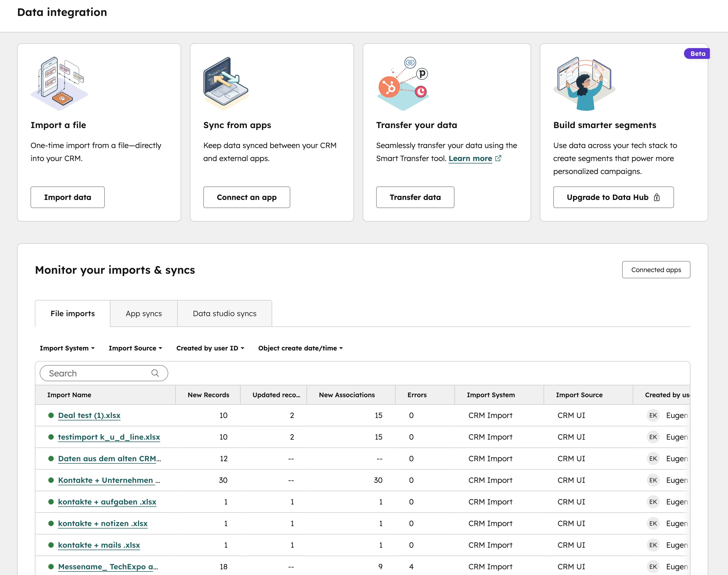Expand the Created by user ID filter
The image size is (728, 575).
click(x=210, y=348)
